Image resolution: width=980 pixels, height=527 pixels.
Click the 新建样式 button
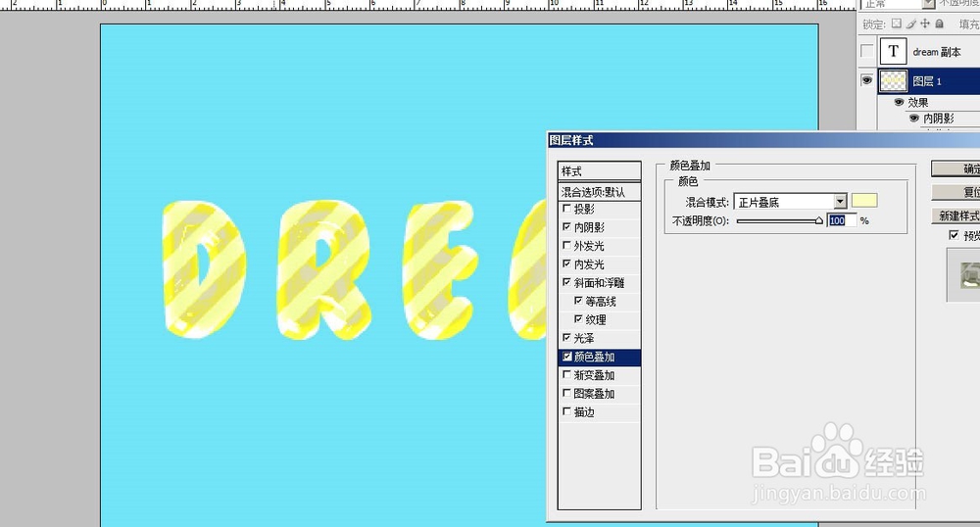tap(955, 216)
